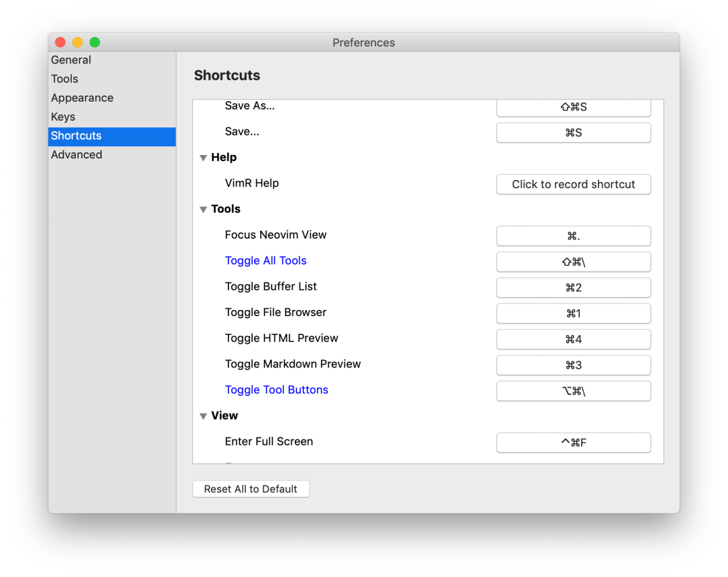Image resolution: width=728 pixels, height=577 pixels.
Task: Select the Keys sidebar item
Action: 111,117
